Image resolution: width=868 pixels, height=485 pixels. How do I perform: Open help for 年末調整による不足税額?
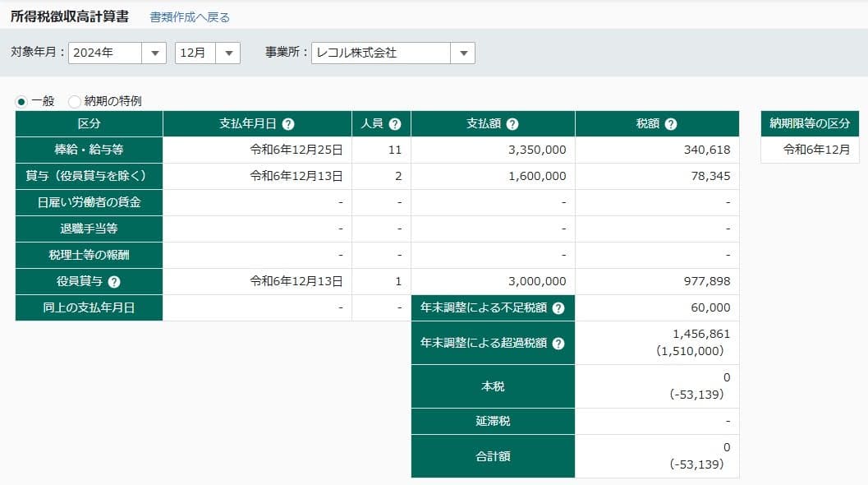click(x=558, y=308)
